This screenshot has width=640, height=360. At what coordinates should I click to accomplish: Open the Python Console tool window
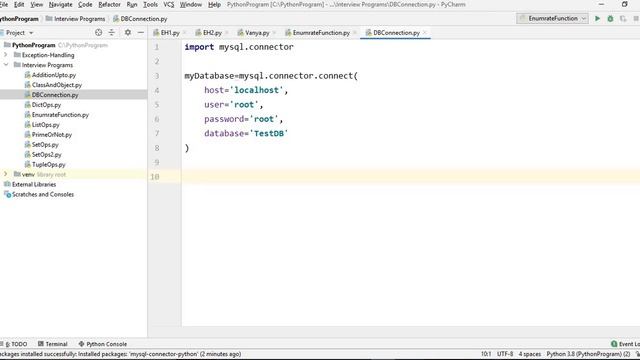102,344
